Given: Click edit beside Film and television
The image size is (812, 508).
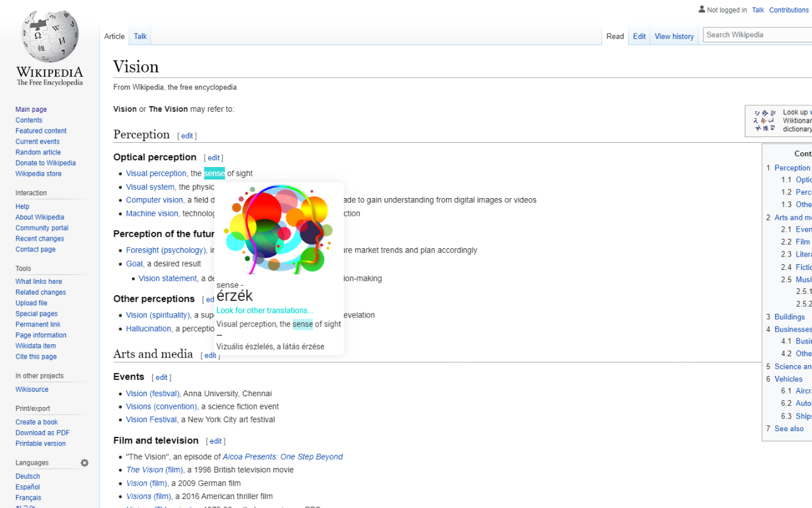Looking at the screenshot, I should pyautogui.click(x=216, y=441).
